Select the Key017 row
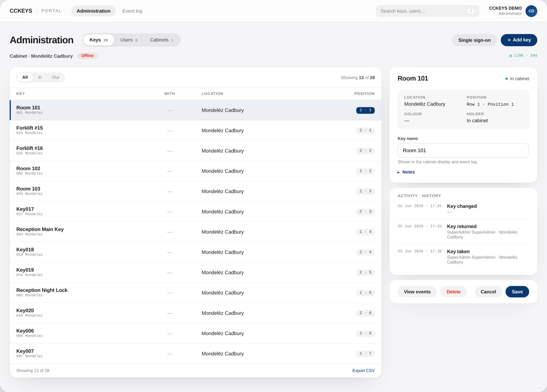This screenshot has height=392, width=547. (196, 212)
